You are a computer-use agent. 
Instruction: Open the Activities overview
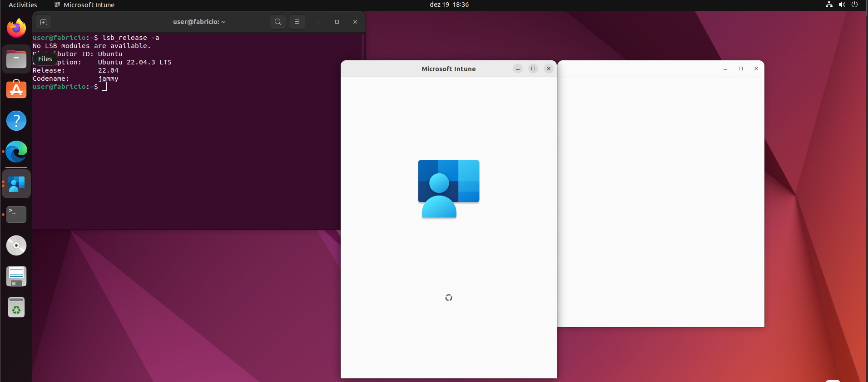point(23,5)
